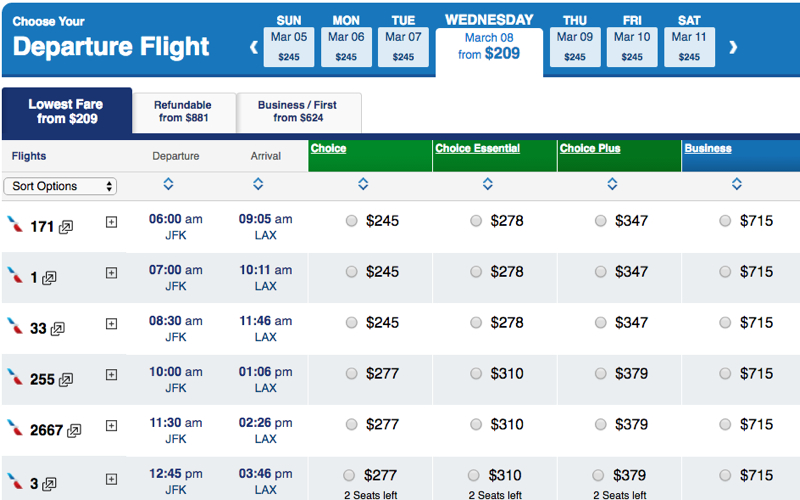Image resolution: width=800 pixels, height=500 pixels.
Task: Go to next week with right arrow
Action: click(x=733, y=47)
